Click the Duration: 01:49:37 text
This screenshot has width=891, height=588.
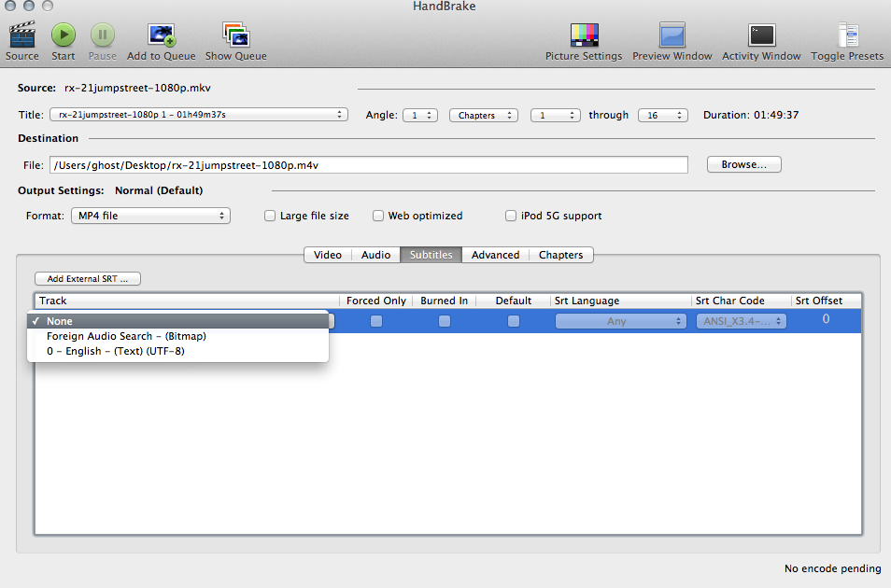[x=751, y=115]
